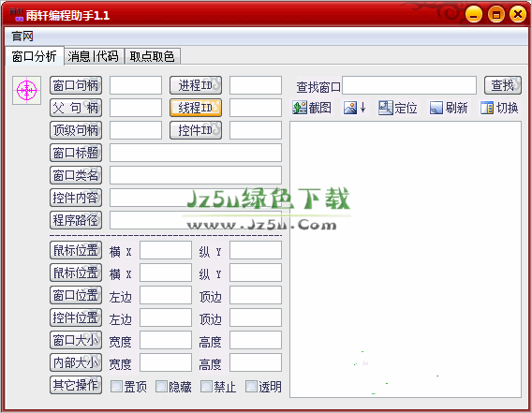Close the 雨轩编程助手 window
The width and height of the screenshot is (532, 413).
518,15
